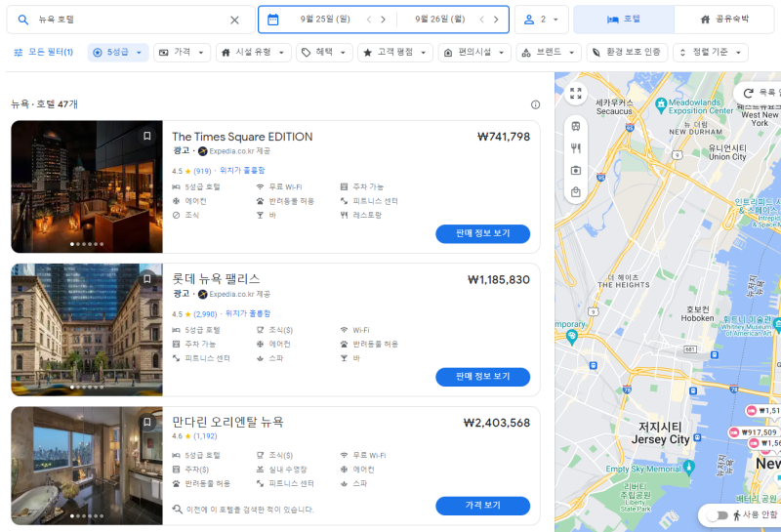View 롯데 뉴욕 팰리스 2,990 reviews
This screenshot has height=532, width=781.
tap(205, 314)
